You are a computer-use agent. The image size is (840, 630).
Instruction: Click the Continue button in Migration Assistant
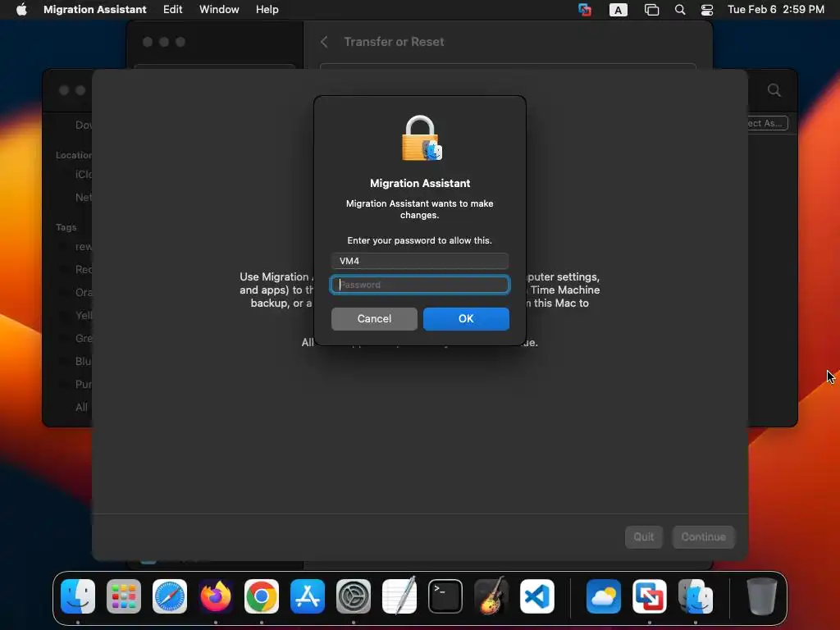703,536
